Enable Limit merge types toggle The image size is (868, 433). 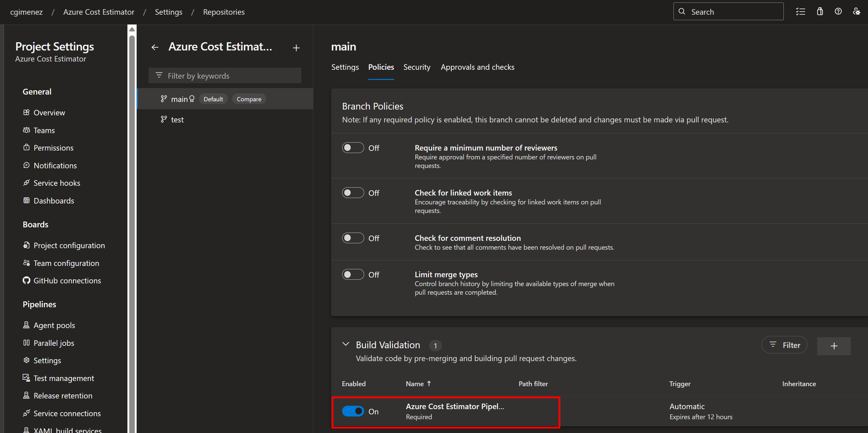tap(353, 274)
